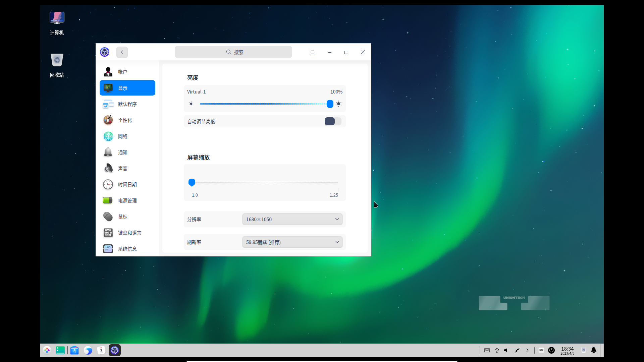Open the notification bell in the tray
The height and width of the screenshot is (362, 644).
[594, 350]
